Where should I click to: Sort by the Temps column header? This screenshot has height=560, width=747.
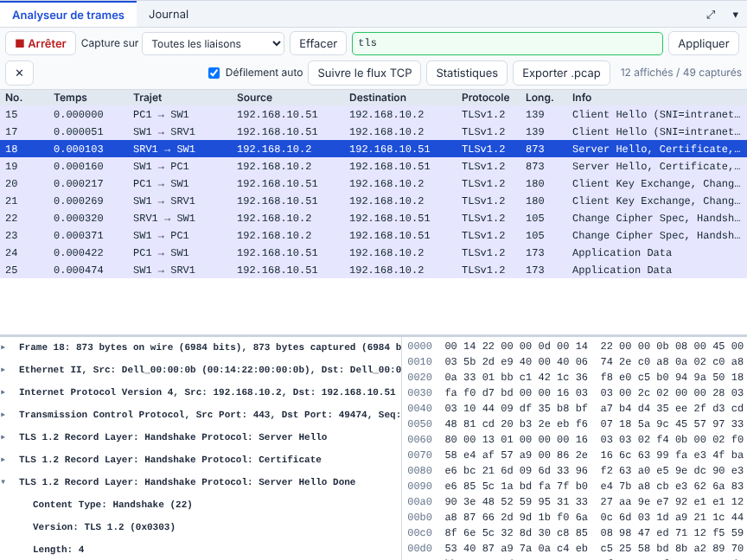pyautogui.click(x=70, y=98)
